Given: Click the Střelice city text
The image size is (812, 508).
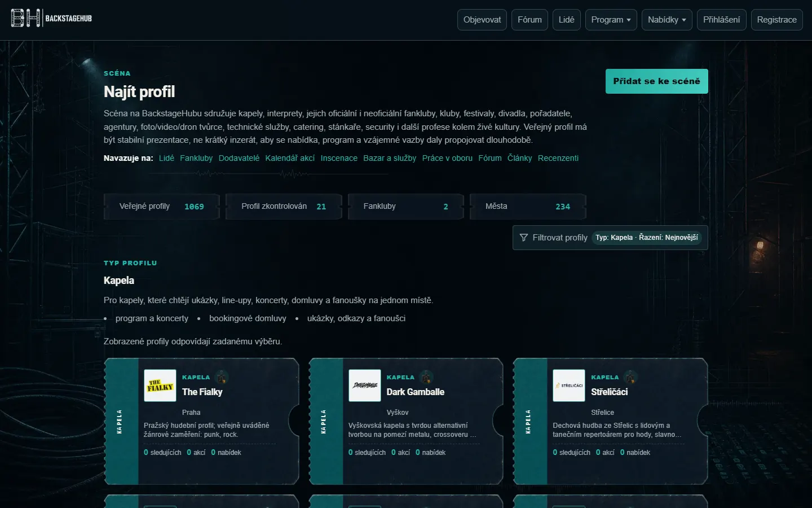Looking at the screenshot, I should [603, 413].
